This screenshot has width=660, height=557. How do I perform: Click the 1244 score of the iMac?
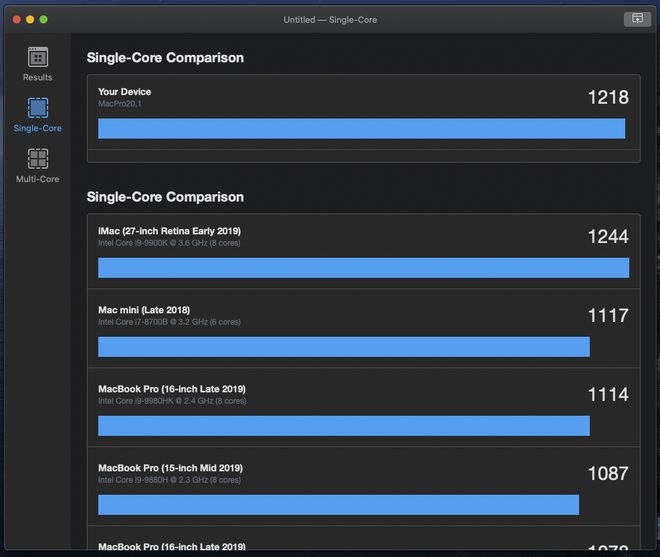(x=608, y=236)
